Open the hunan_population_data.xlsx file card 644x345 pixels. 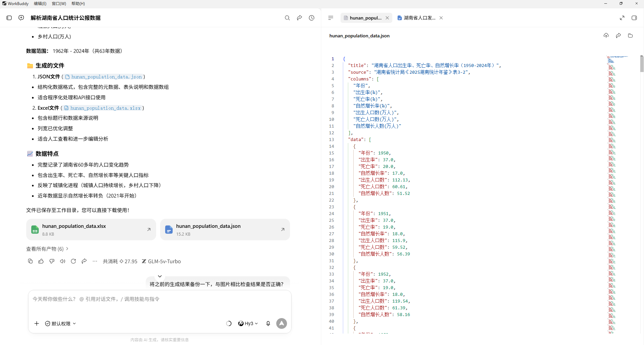[91, 230]
